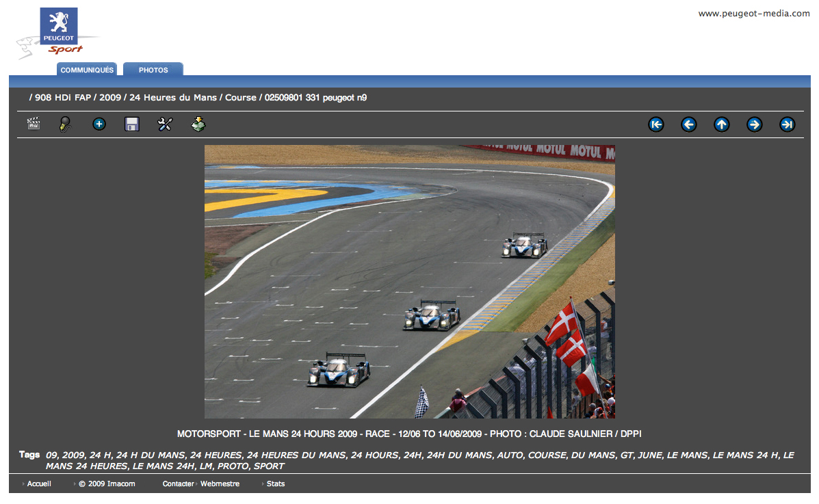Select the 24 HEURES DU MANS tag

(x=296, y=455)
